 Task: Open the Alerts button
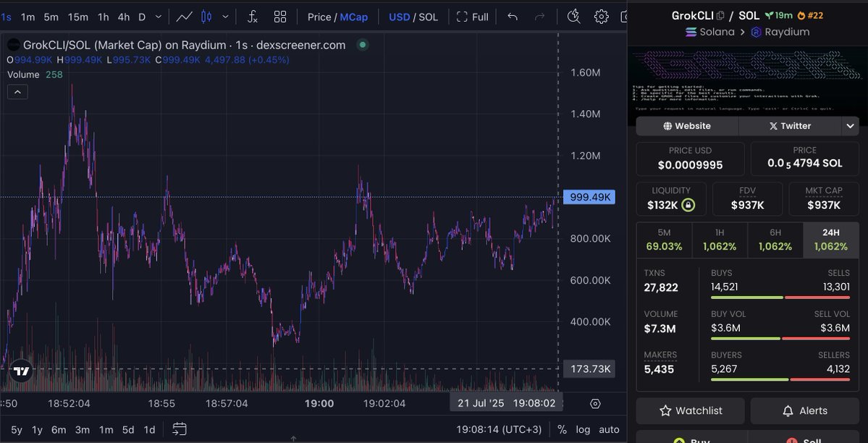pos(805,411)
